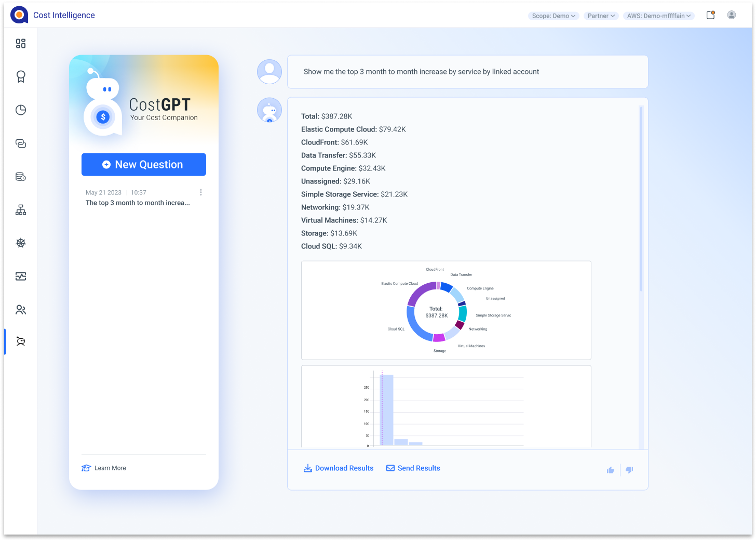Select the CostGPT chatbot sidebar icon

click(x=21, y=341)
